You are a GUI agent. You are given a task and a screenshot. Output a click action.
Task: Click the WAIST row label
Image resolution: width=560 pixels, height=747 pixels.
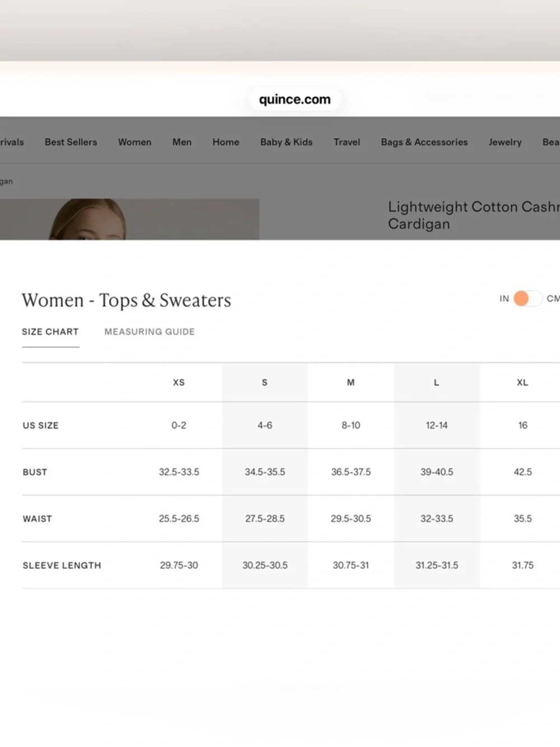coord(37,519)
